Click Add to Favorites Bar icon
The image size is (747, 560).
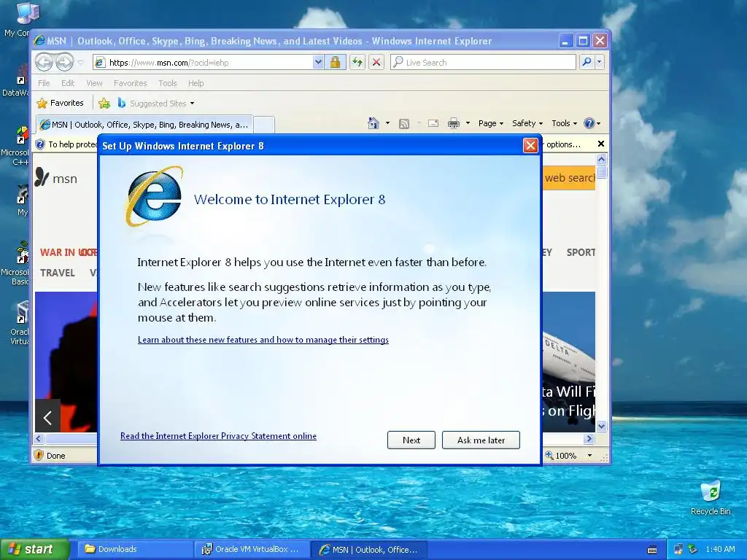(104, 104)
